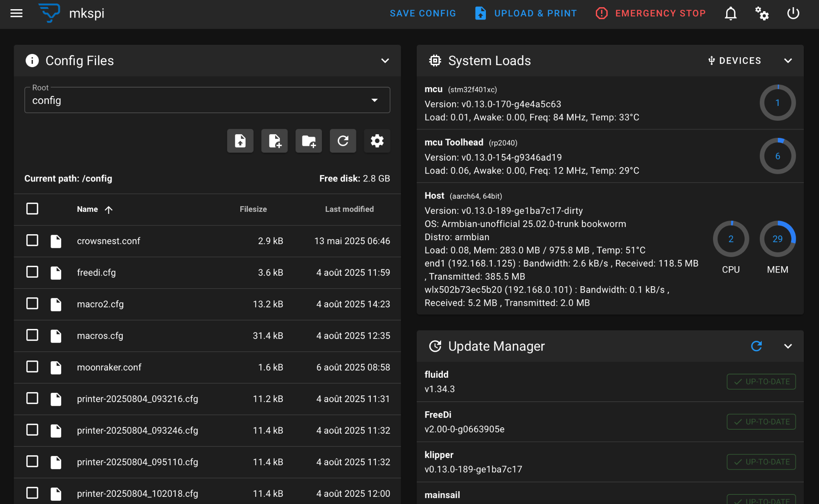Create a new file with the add-file icon

pyautogui.click(x=274, y=141)
